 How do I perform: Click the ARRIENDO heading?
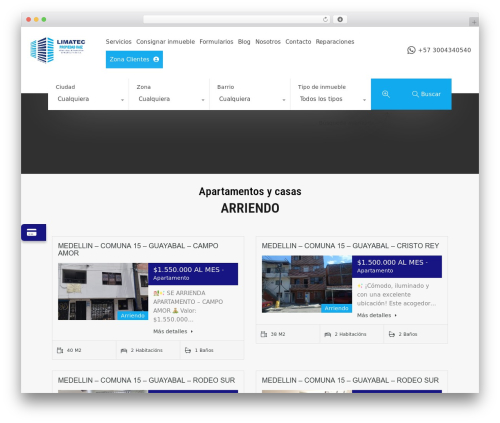[x=250, y=208]
